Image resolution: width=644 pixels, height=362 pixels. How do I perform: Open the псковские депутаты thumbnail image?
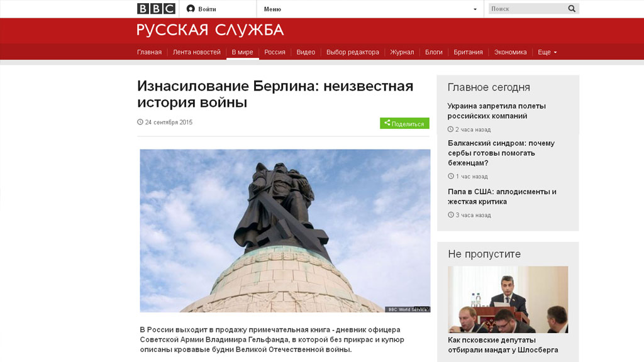click(x=508, y=299)
